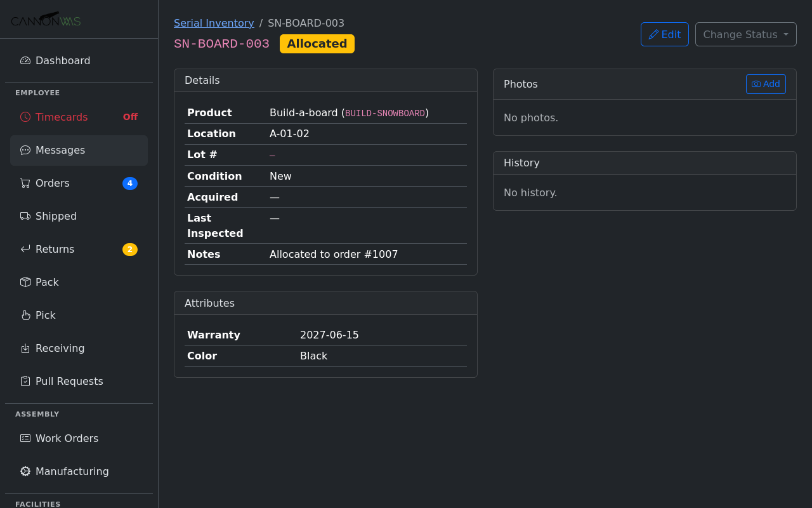Select Returns from the sidebar
This screenshot has width=812, height=508.
(55, 249)
